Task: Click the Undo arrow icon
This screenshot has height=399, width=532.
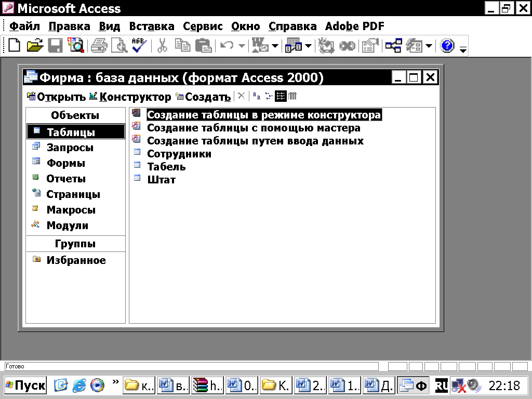Action: tap(227, 46)
